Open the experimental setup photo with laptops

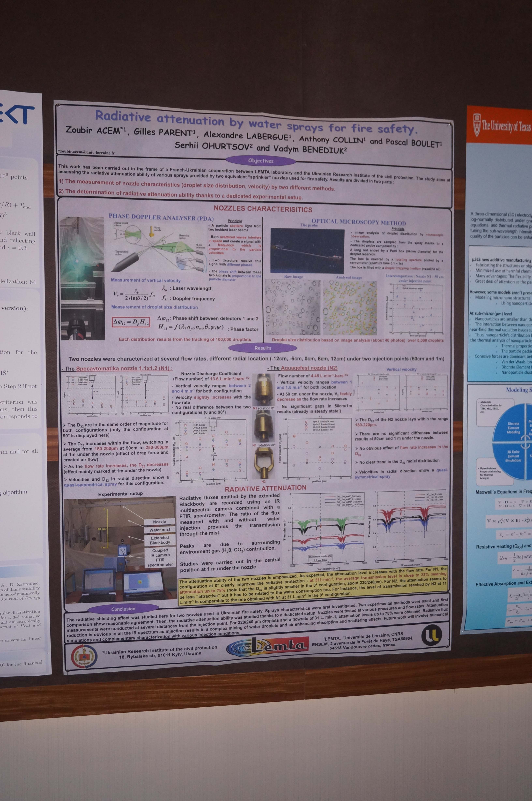click(x=120, y=550)
